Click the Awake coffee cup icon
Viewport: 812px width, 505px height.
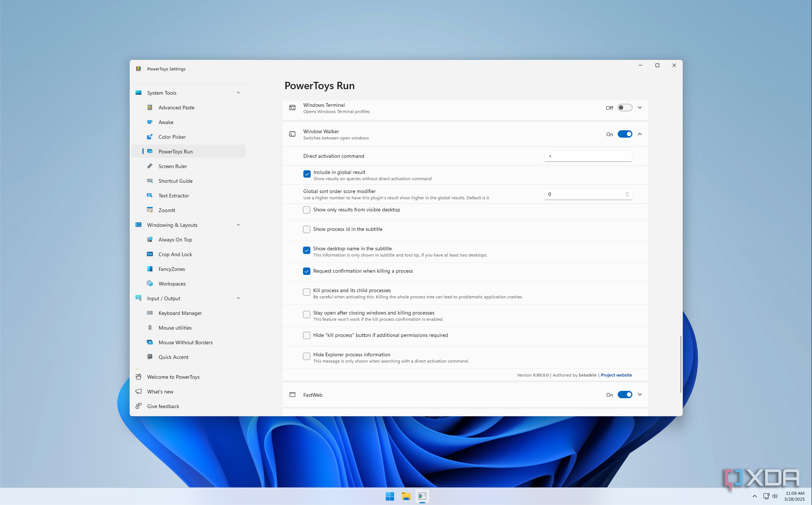coord(150,122)
